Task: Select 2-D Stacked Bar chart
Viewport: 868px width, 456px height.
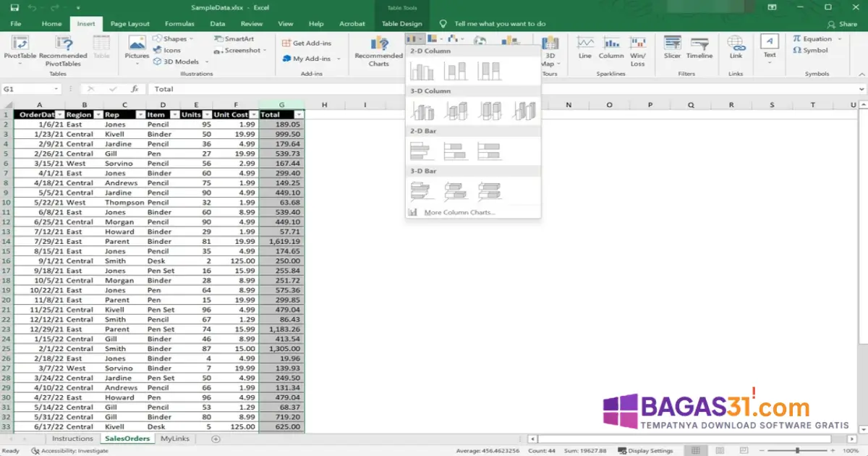Action: [x=455, y=151]
